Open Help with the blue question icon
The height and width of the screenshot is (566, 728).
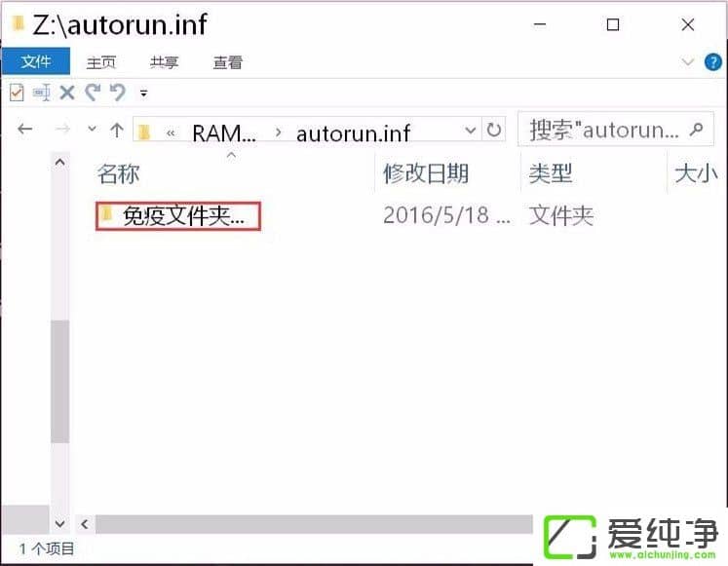[x=712, y=61]
